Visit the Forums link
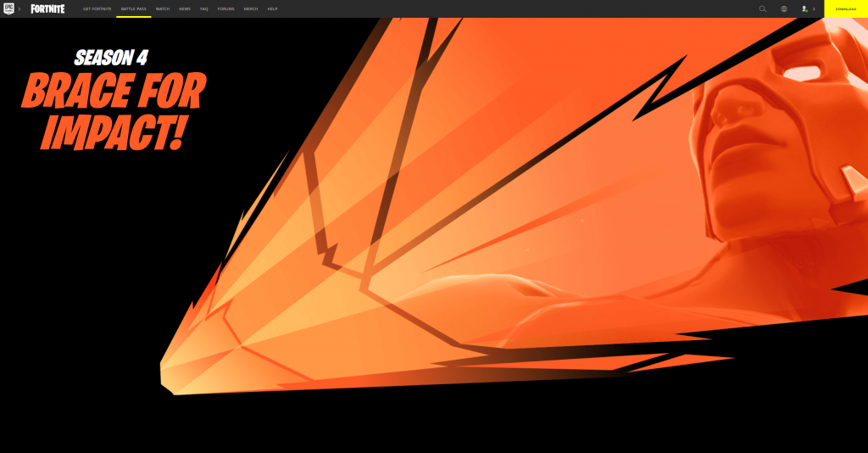868x453 pixels. click(225, 8)
